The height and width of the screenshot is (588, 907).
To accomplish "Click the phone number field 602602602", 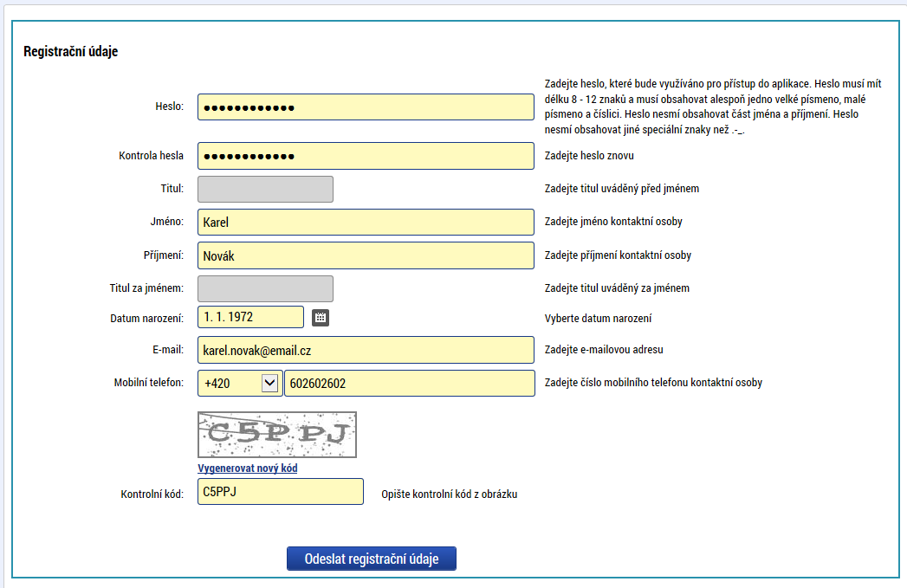I will tap(410, 384).
